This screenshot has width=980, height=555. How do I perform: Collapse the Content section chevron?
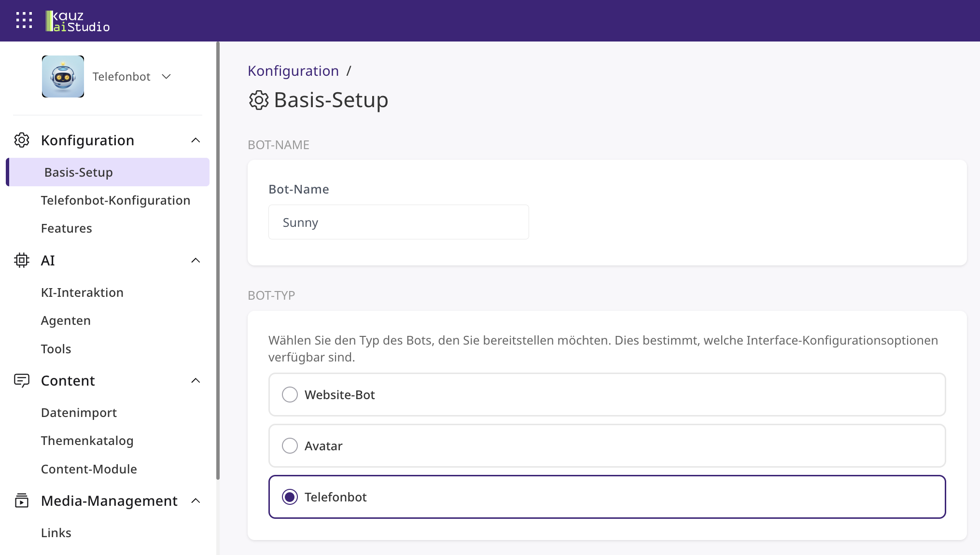196,380
